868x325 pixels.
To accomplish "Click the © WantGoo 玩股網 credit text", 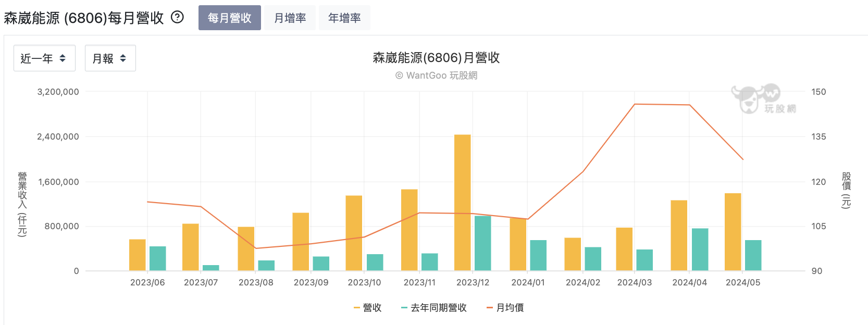I will [436, 76].
